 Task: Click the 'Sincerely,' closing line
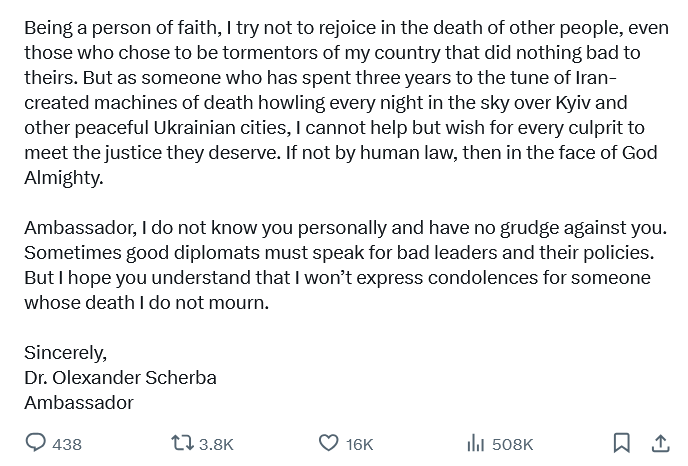coord(65,353)
